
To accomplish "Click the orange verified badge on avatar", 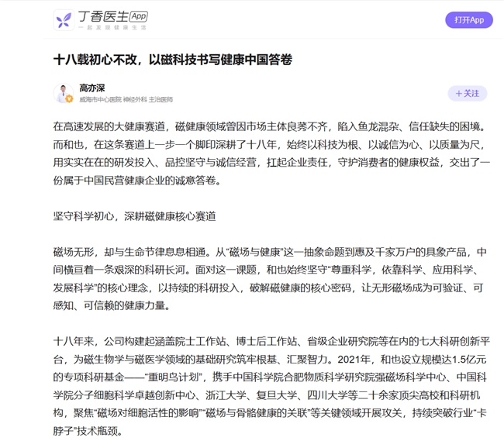I will point(70,100).
